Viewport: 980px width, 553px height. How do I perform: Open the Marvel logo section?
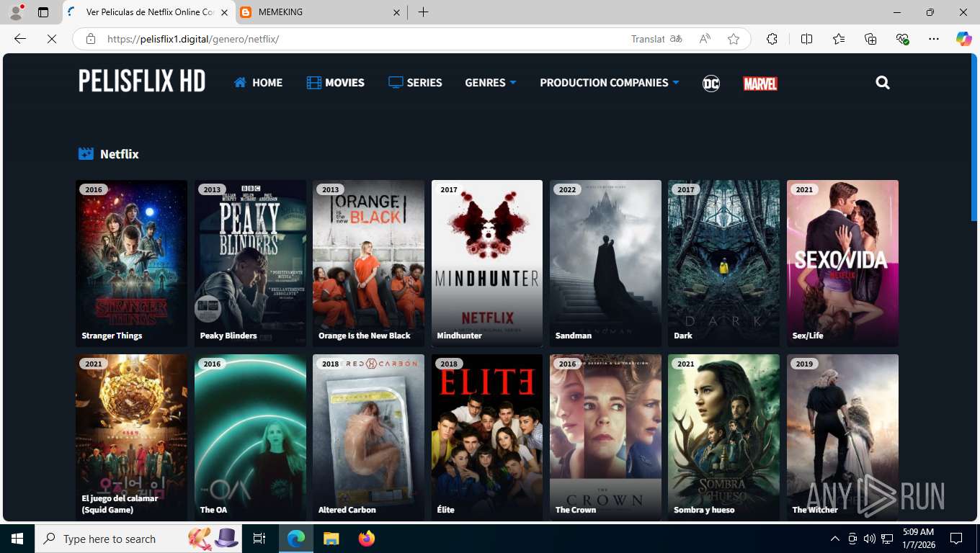760,84
